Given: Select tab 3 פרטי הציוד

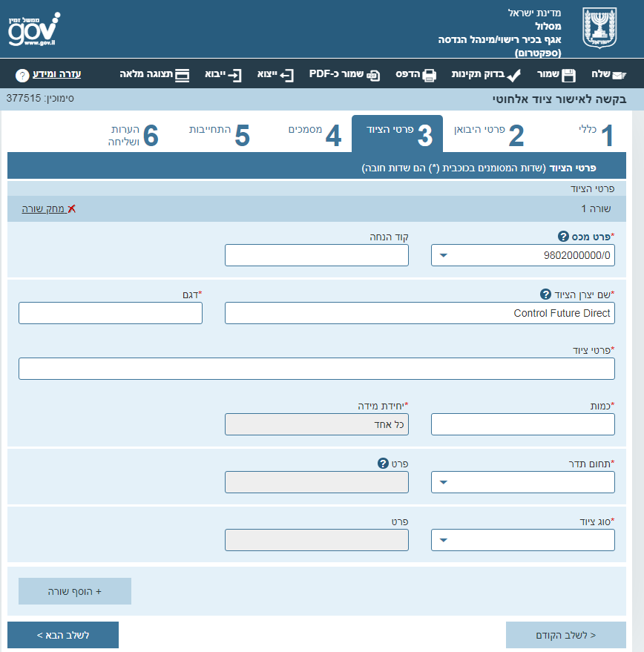Looking at the screenshot, I should click(397, 134).
